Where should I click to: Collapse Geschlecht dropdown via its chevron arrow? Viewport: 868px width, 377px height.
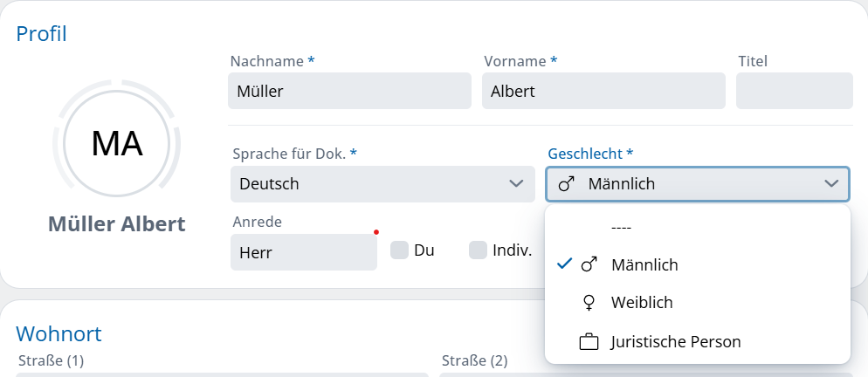[x=830, y=184]
